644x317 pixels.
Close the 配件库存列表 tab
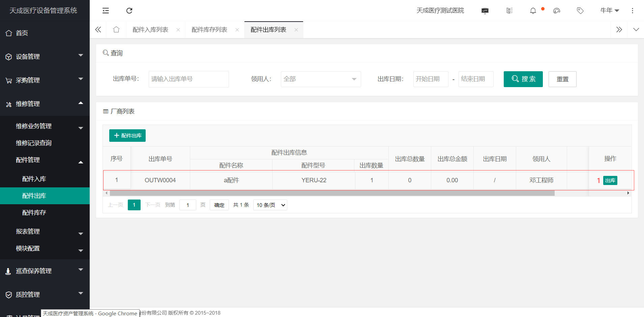(237, 30)
